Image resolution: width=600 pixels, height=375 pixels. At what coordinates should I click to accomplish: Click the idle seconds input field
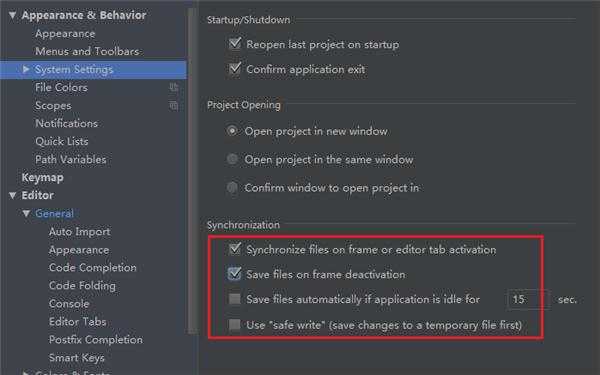(x=529, y=299)
